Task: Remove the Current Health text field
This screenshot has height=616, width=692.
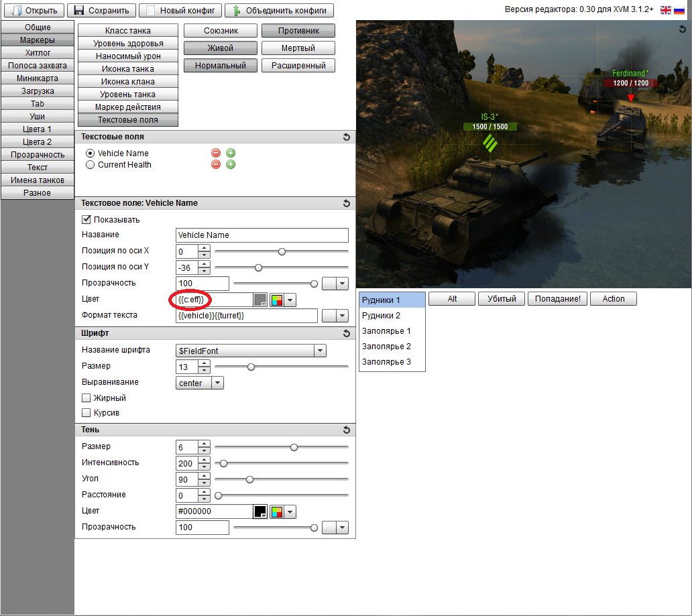Action: pos(216,165)
